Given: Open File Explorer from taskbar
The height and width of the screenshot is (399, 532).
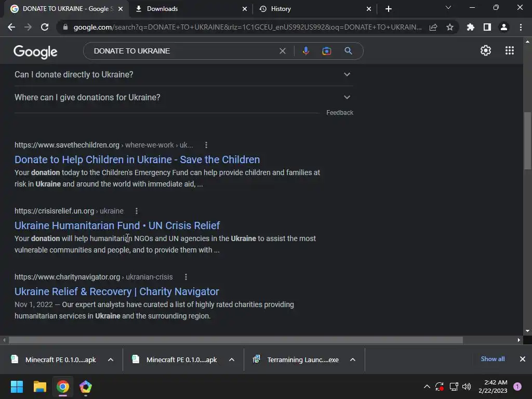Looking at the screenshot, I should coord(39,387).
